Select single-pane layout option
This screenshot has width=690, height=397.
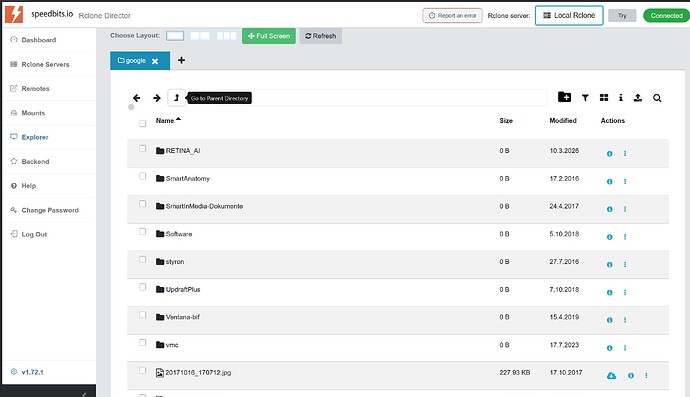pyautogui.click(x=175, y=36)
